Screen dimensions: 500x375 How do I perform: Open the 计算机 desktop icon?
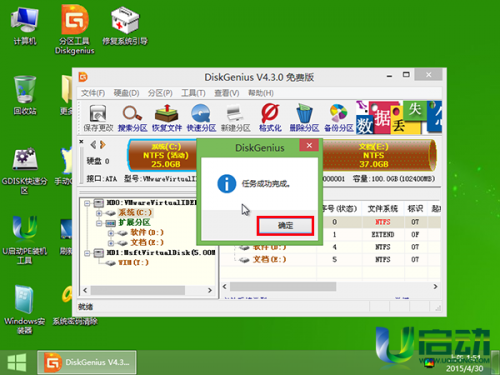pyautogui.click(x=25, y=26)
